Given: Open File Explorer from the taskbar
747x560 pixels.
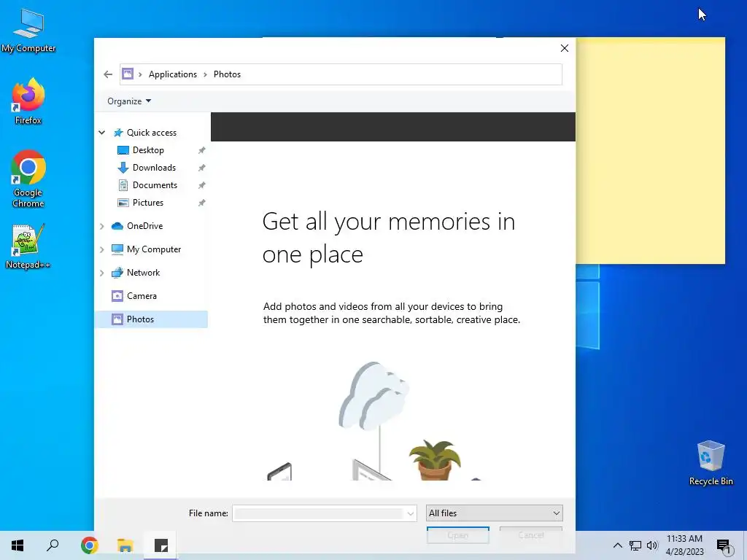Looking at the screenshot, I should point(125,545).
